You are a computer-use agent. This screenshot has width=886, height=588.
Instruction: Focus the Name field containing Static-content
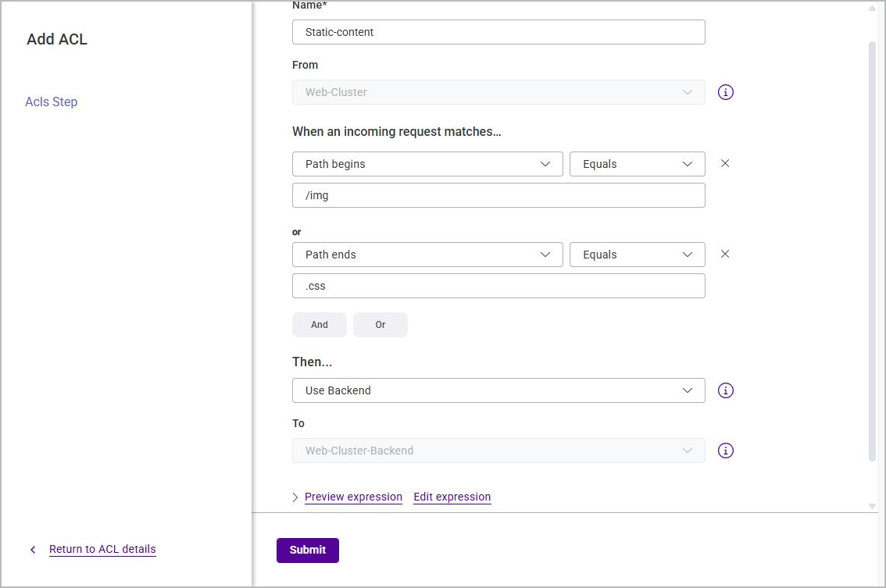pos(498,32)
